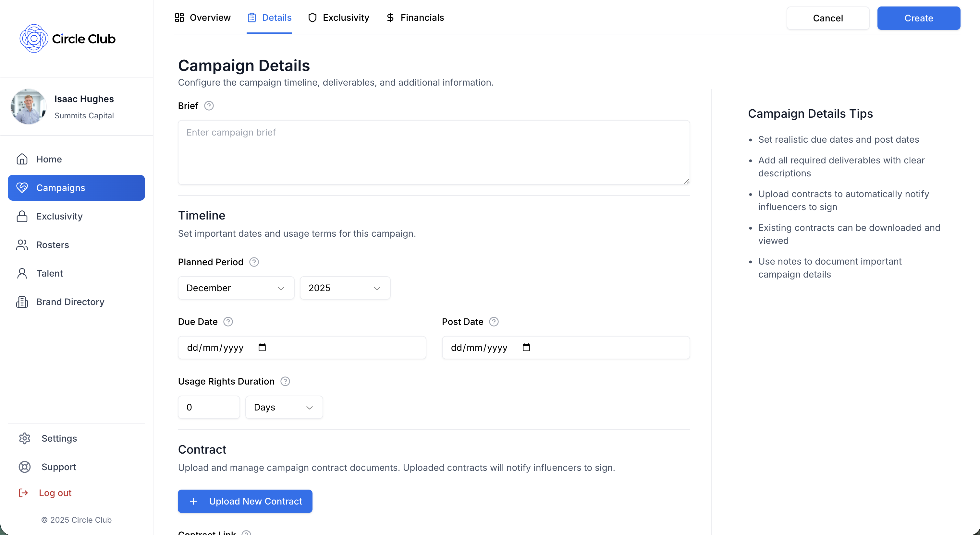This screenshot has width=980, height=535.
Task: Click the Create button
Action: point(918,18)
